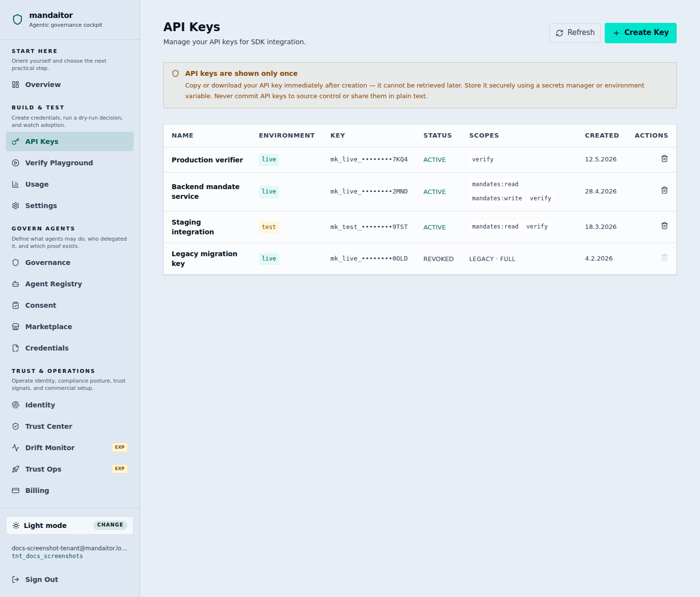
Task: Click the Governance shield icon
Action: point(16,263)
